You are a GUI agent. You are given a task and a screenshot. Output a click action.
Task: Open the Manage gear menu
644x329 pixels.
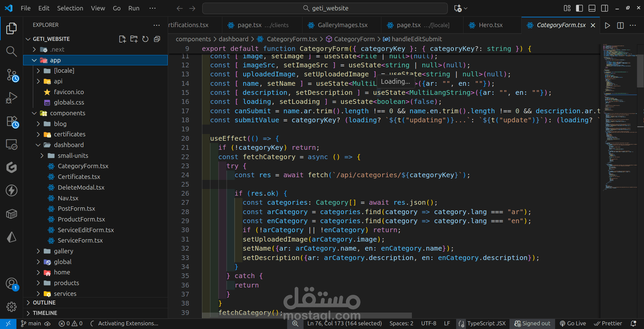pyautogui.click(x=11, y=307)
